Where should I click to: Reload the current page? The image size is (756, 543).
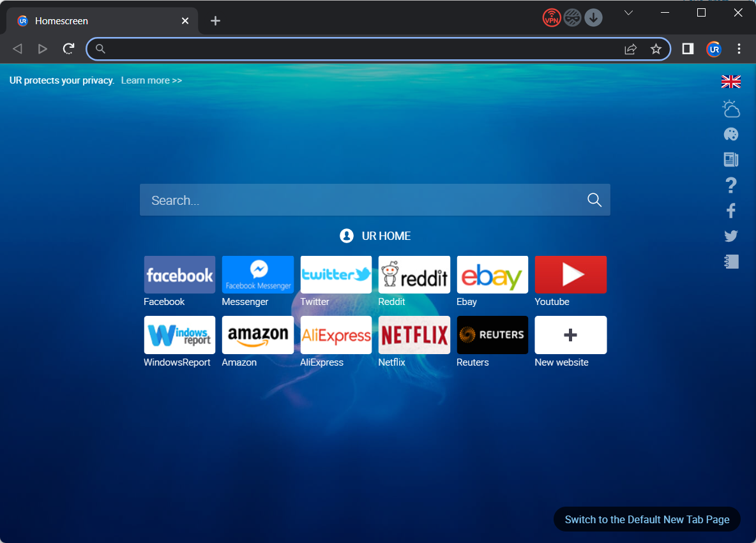coord(68,48)
